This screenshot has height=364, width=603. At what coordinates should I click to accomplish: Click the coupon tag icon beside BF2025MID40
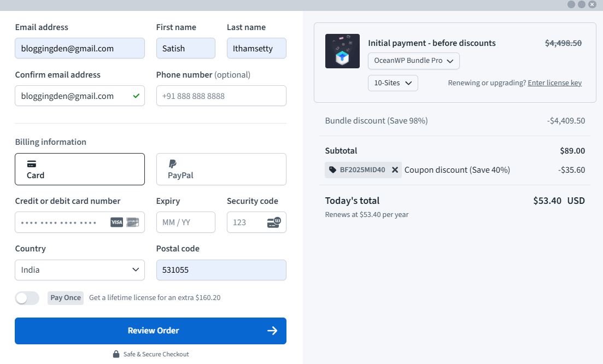point(332,170)
